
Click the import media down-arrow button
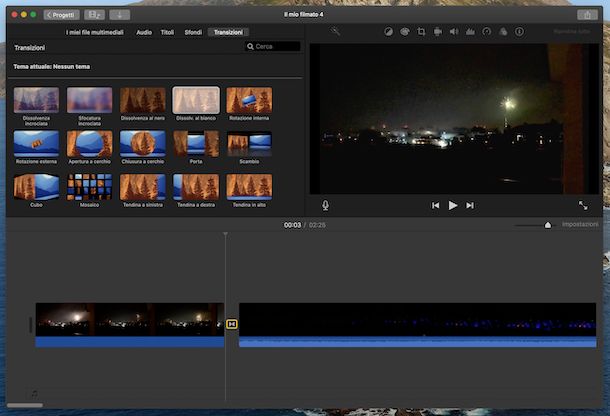[119, 15]
